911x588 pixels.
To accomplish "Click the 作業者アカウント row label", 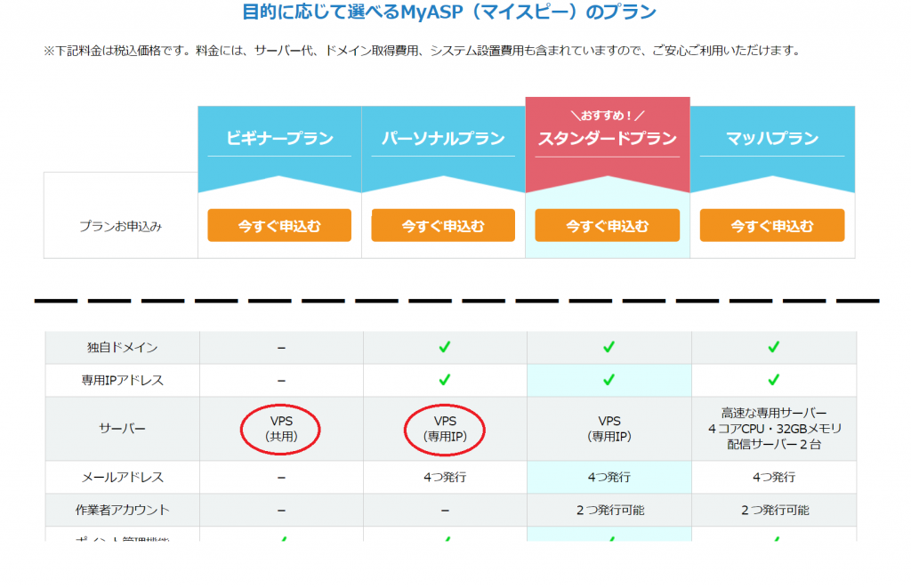I will pos(123,510).
